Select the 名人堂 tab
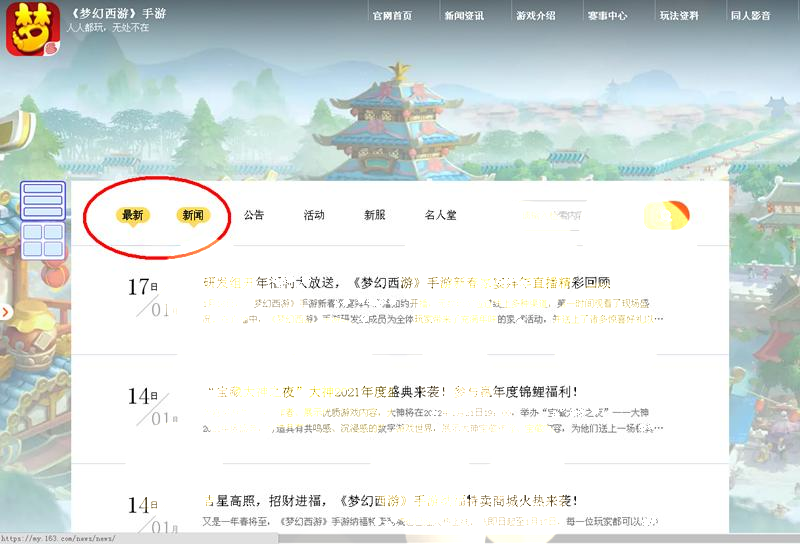Image resolution: width=800 pixels, height=544 pixels. tap(440, 215)
